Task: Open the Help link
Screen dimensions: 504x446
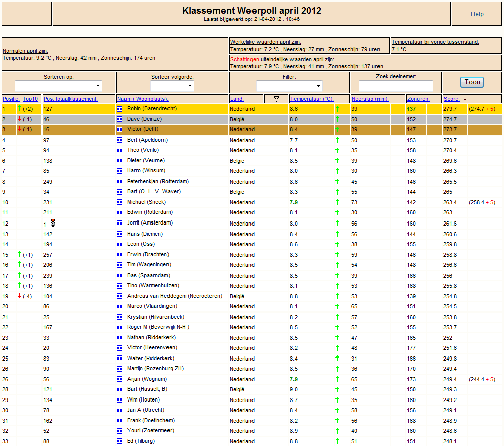Action: [x=477, y=14]
